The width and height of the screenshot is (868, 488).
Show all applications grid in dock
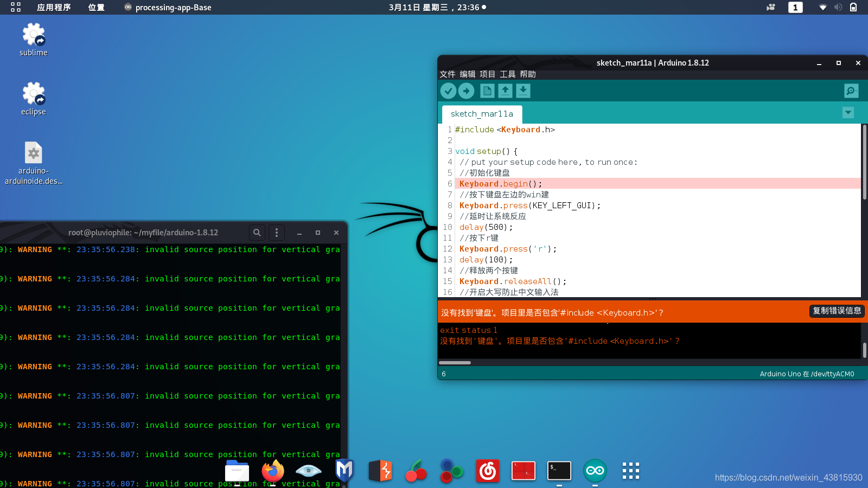(x=631, y=471)
